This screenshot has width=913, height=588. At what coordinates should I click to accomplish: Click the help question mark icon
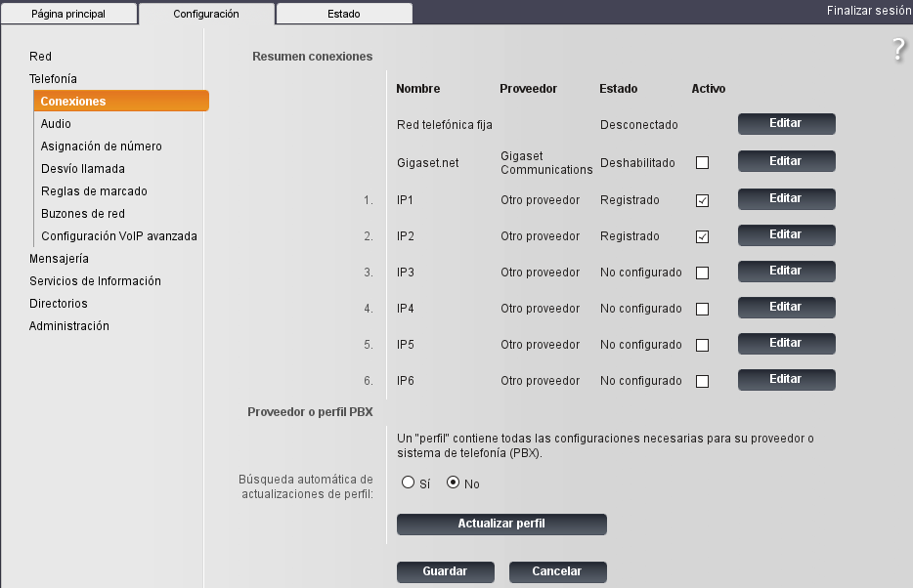point(898,51)
